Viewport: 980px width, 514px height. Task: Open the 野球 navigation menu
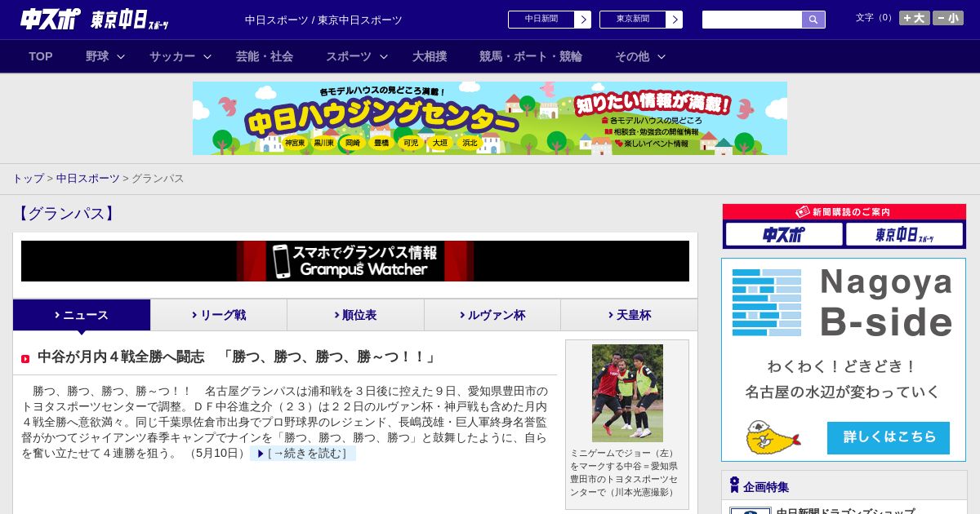click(97, 56)
